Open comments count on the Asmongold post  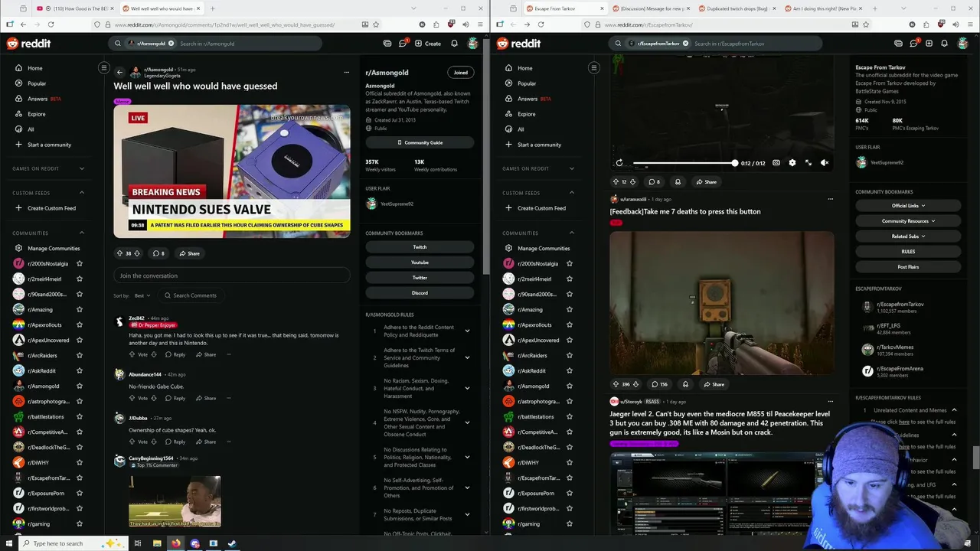pos(158,253)
